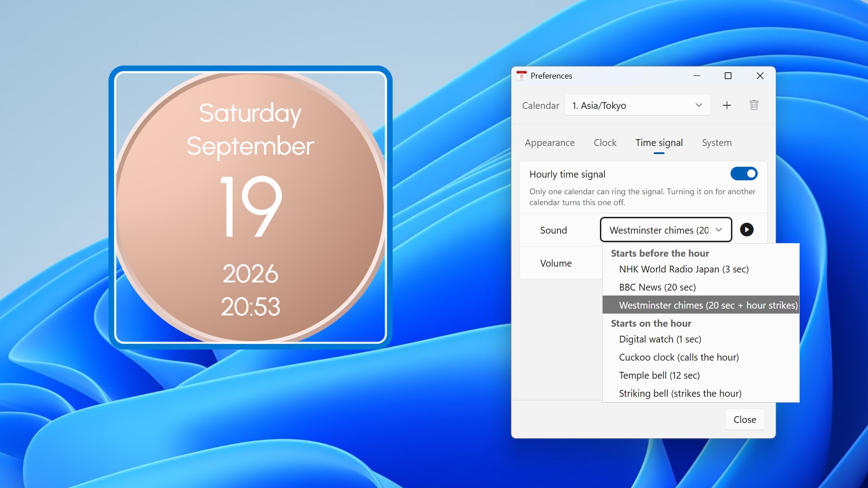Image resolution: width=868 pixels, height=488 pixels.
Task: Maximize the Preferences window
Action: 728,75
